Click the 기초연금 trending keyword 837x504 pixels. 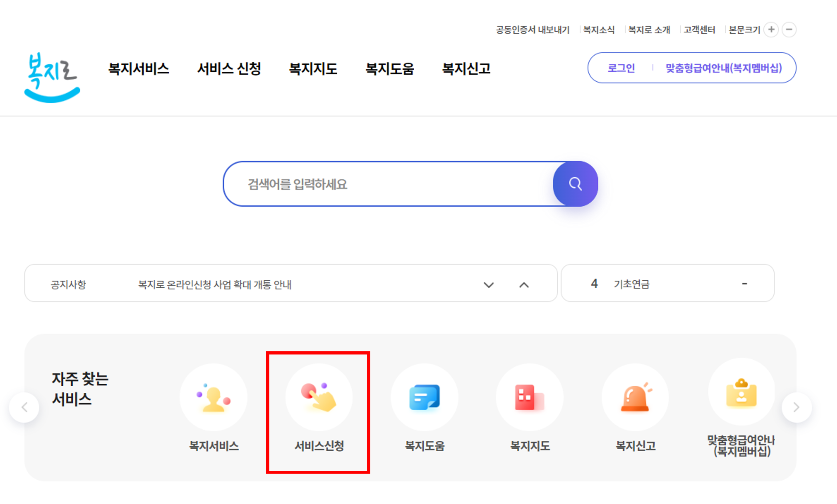click(x=632, y=284)
